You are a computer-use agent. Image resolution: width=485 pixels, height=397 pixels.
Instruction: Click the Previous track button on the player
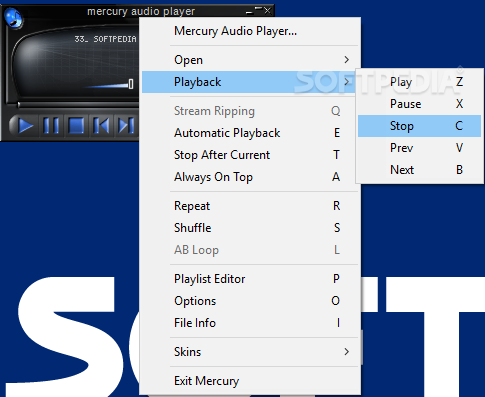point(101,126)
